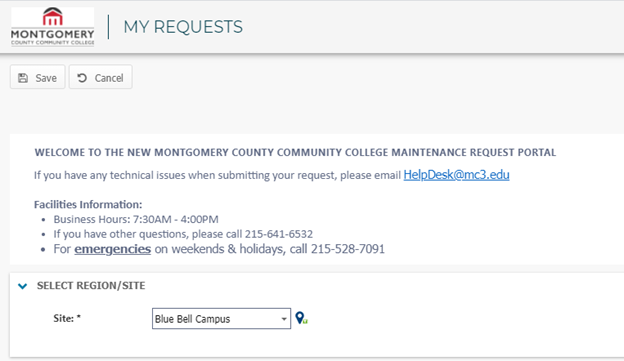Collapse the Select Region/Site section chevron

23,286
